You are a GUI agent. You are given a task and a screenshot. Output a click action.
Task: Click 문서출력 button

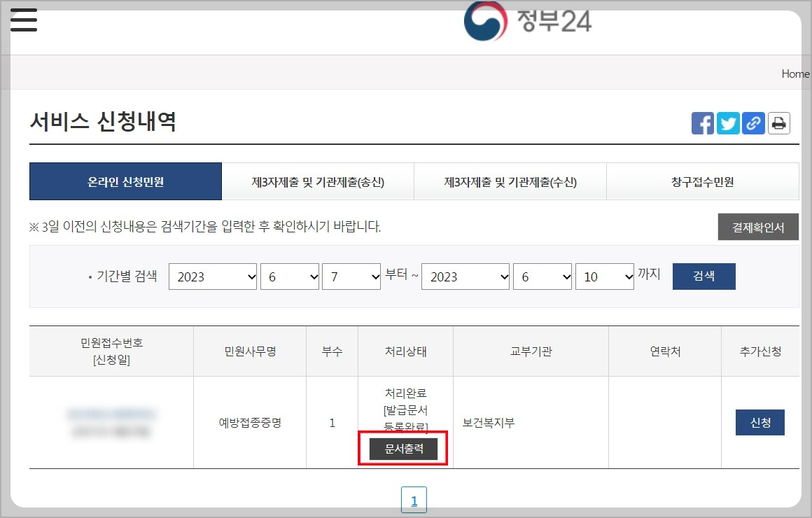(403, 449)
